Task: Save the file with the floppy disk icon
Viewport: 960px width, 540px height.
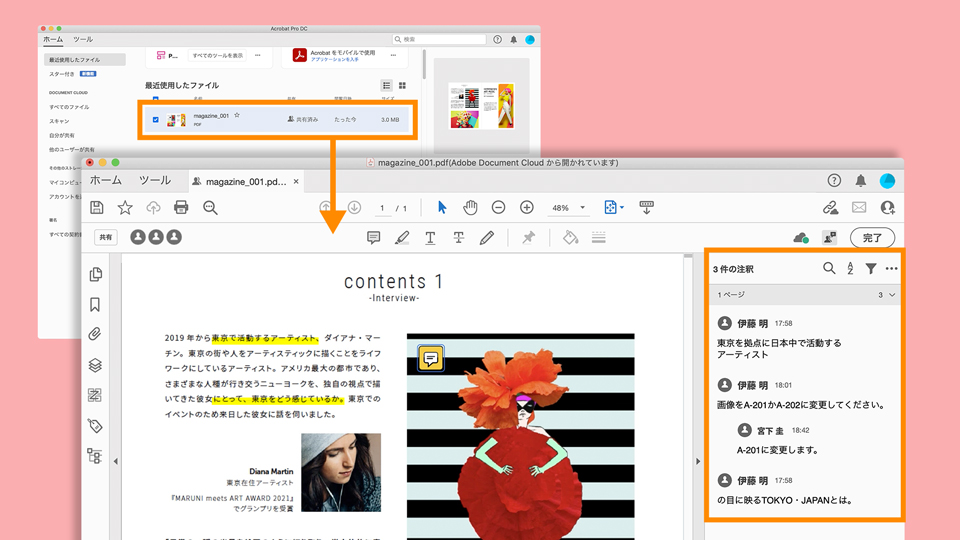Action: [97, 208]
